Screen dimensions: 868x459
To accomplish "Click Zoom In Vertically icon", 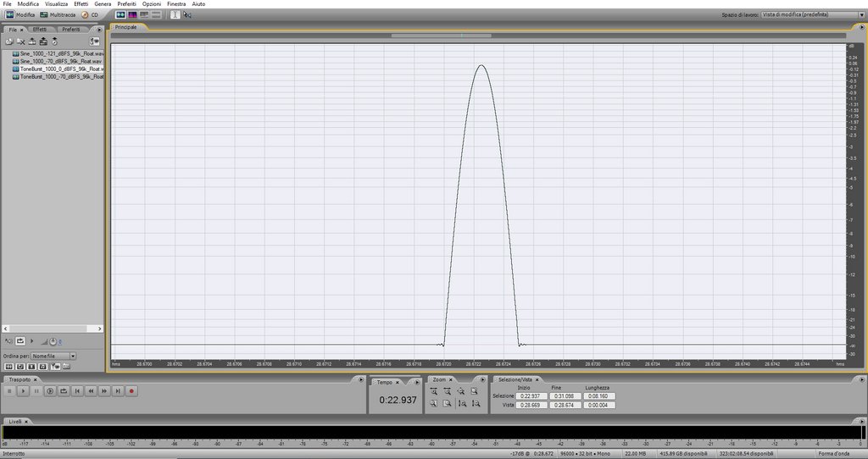I will click(462, 403).
